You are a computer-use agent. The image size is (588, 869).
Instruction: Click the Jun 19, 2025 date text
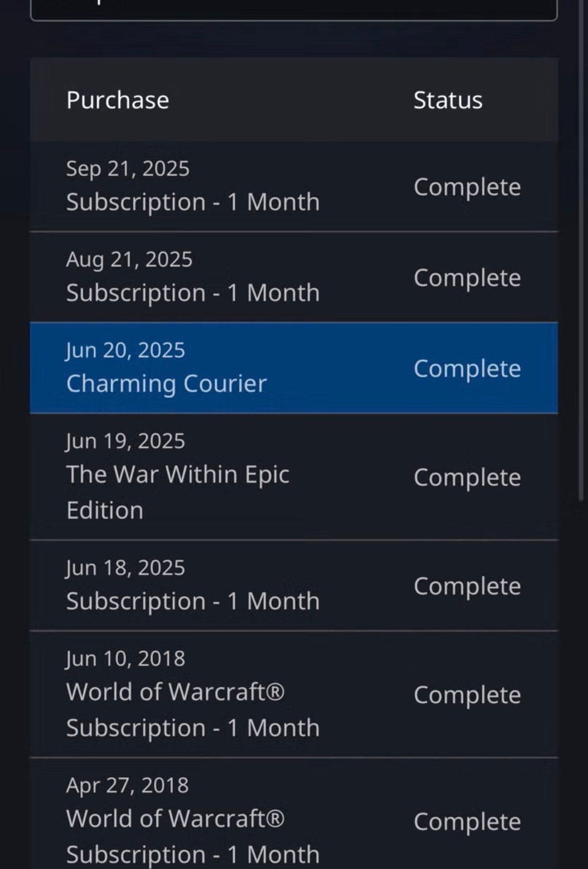coord(126,441)
